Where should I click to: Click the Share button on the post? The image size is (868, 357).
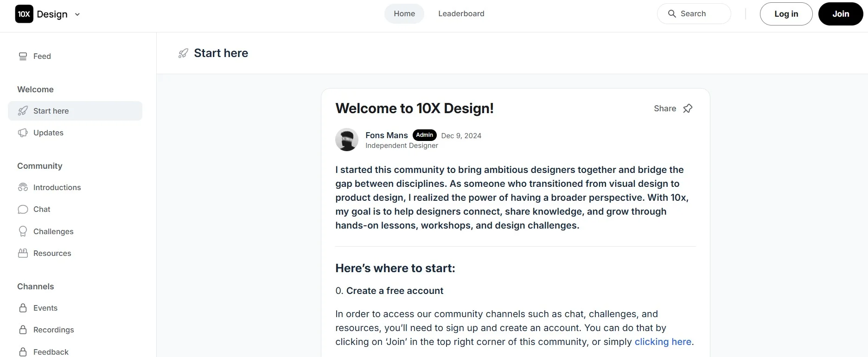[665, 108]
